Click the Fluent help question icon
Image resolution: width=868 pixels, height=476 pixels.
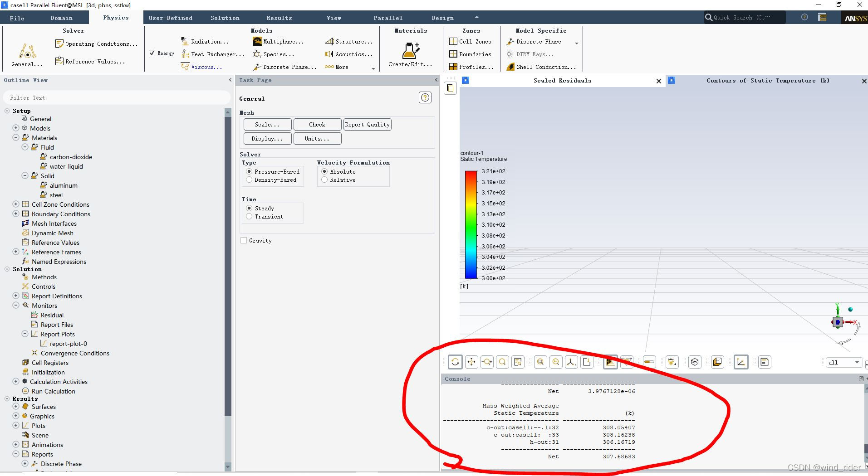point(804,17)
